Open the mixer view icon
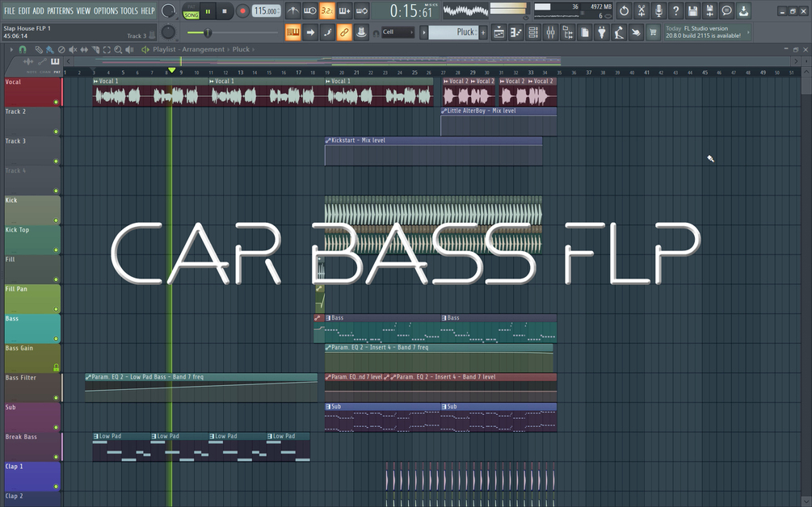The height and width of the screenshot is (507, 812). [x=550, y=32]
